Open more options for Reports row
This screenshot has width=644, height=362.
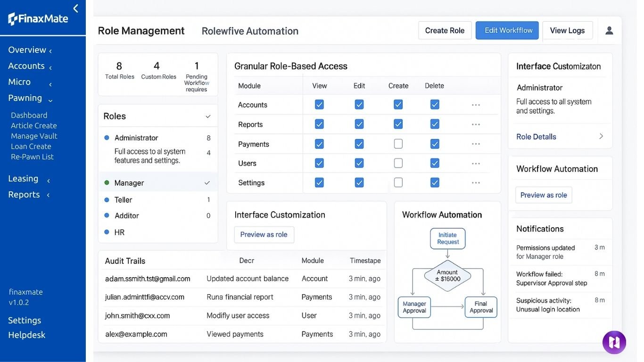tap(476, 124)
